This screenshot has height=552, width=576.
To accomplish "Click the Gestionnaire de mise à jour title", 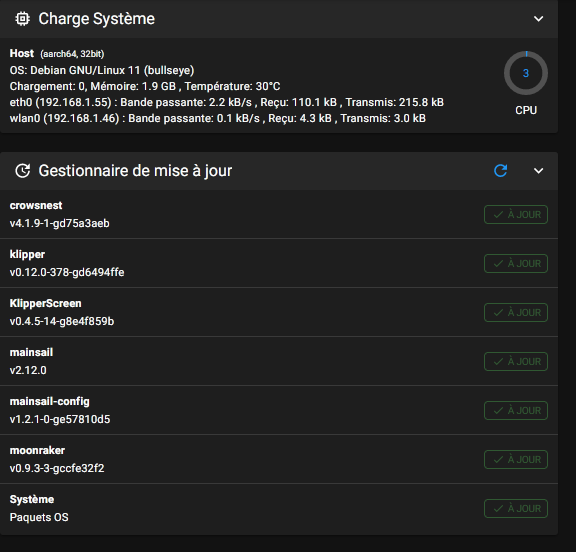I will point(135,171).
